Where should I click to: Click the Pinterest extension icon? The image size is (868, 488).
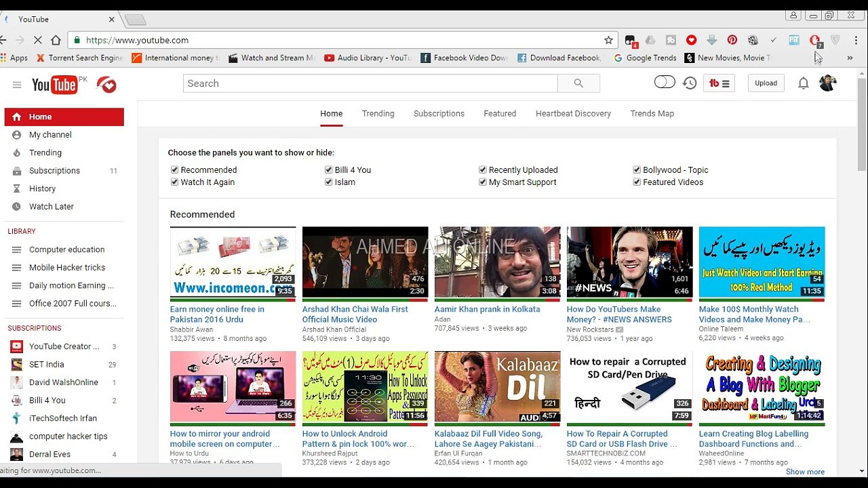coord(732,40)
